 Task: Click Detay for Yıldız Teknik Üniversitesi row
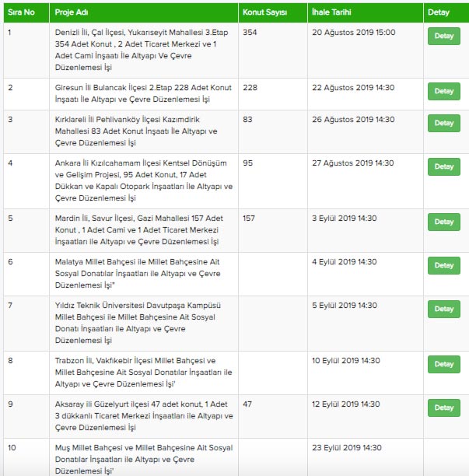(443, 309)
